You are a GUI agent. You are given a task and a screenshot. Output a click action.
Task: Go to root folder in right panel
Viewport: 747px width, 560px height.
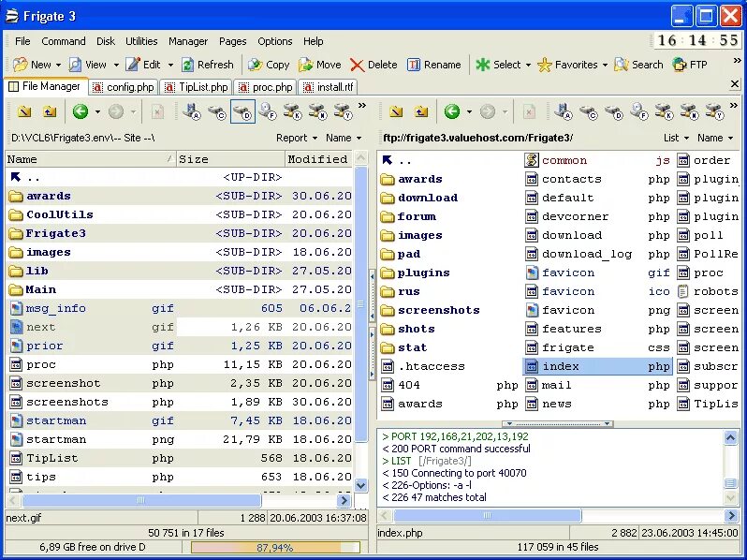396,111
